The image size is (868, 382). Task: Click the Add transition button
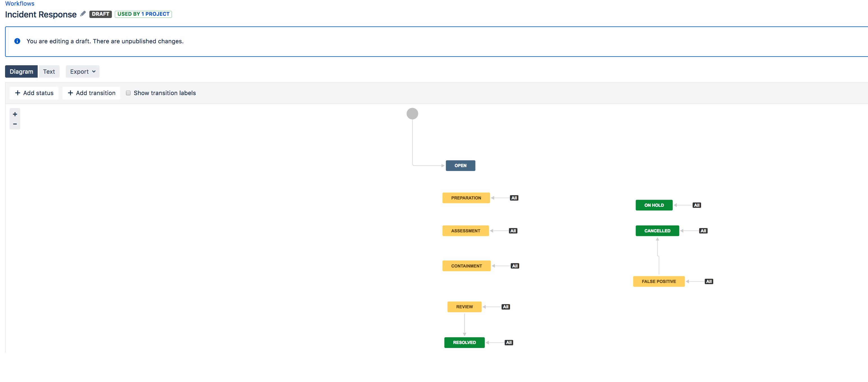[91, 93]
